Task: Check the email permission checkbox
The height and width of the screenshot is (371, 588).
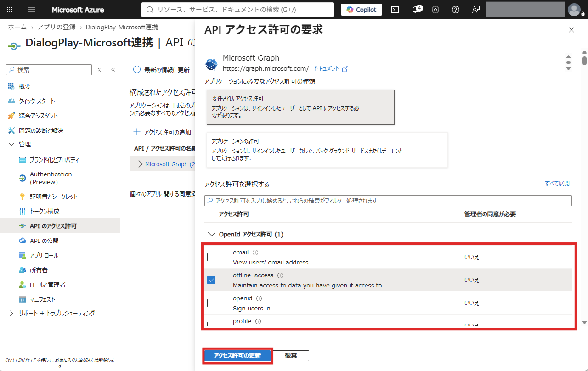Action: click(x=211, y=257)
